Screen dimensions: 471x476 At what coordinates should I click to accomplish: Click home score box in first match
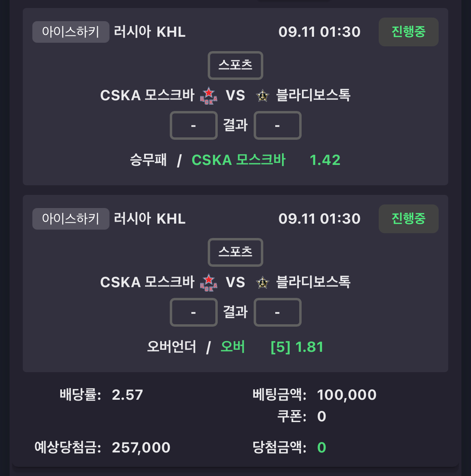[193, 125]
